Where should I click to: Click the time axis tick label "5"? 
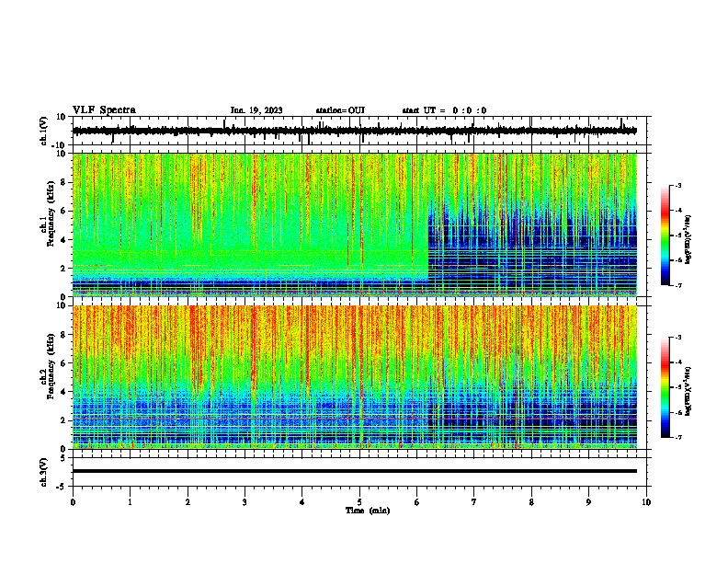[x=359, y=502]
